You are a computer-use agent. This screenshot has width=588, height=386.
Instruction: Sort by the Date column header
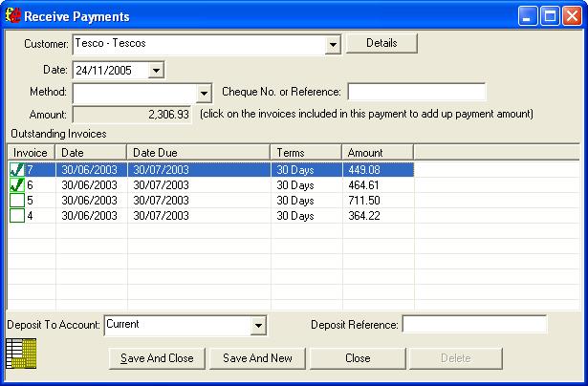[x=91, y=153]
